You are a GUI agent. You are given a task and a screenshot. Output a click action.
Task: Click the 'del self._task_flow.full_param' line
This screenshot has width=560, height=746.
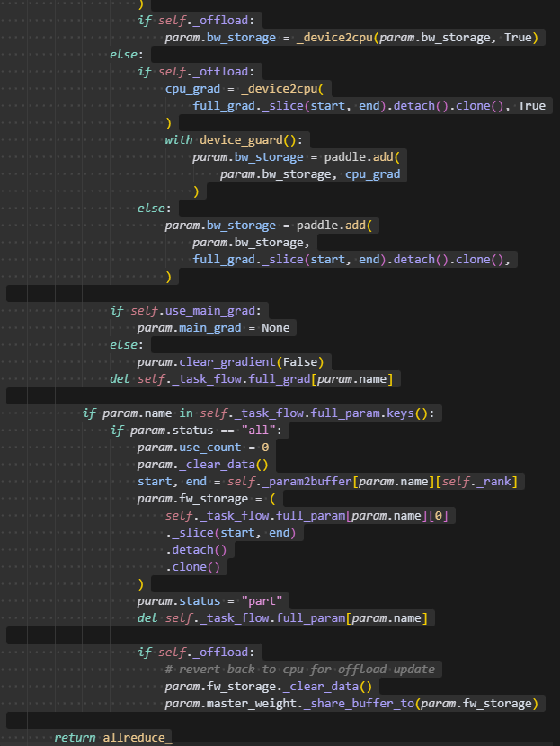tap(285, 617)
